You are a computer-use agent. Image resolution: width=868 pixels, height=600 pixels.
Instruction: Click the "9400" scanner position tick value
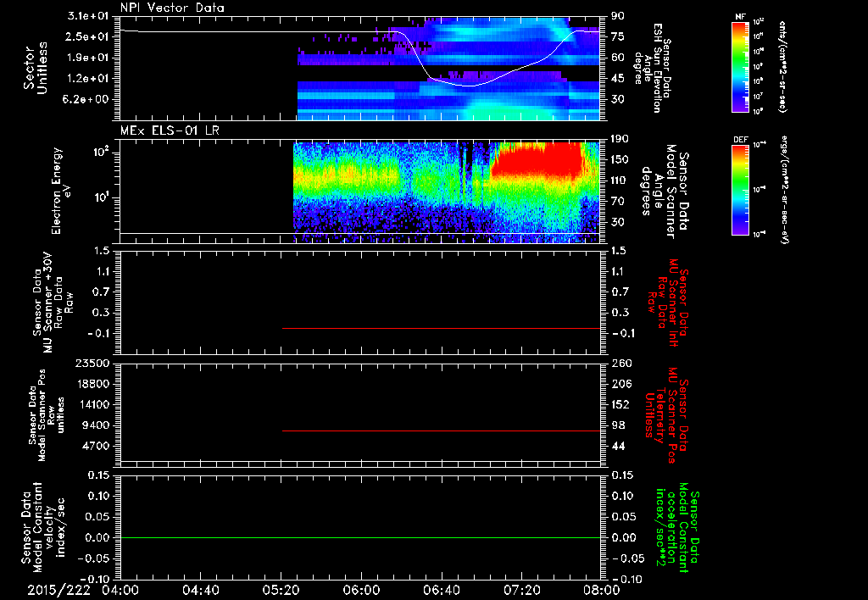[x=96, y=425]
